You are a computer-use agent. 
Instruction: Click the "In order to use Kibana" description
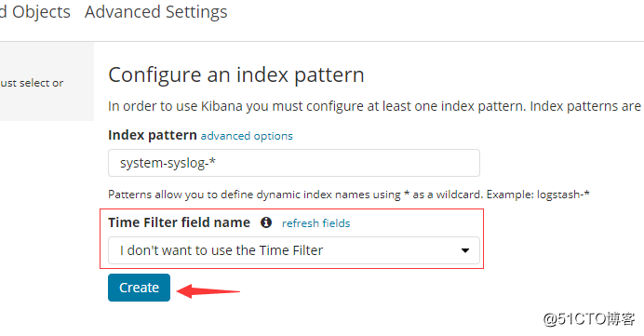coord(374,106)
